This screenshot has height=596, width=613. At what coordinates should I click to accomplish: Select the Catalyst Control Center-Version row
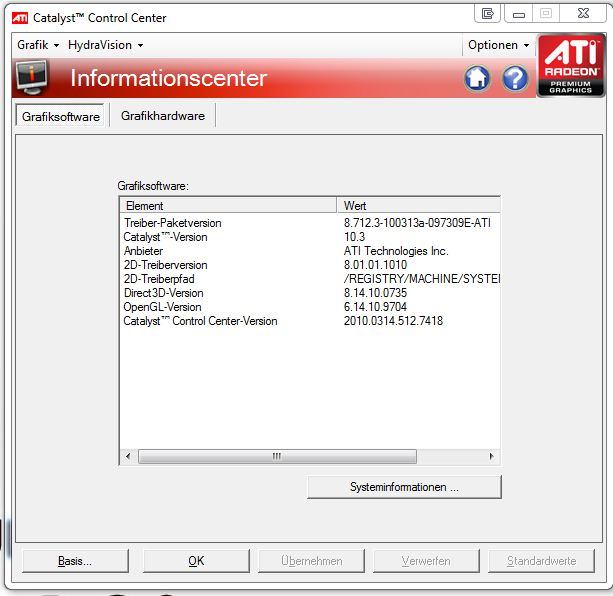[x=310, y=321]
